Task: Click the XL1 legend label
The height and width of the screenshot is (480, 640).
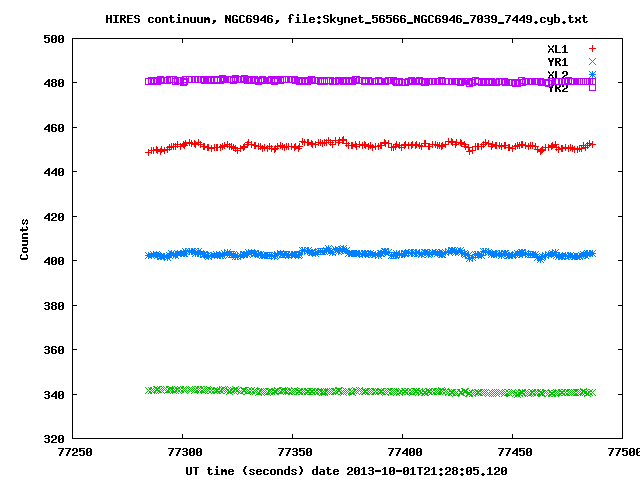Action: pos(558,49)
